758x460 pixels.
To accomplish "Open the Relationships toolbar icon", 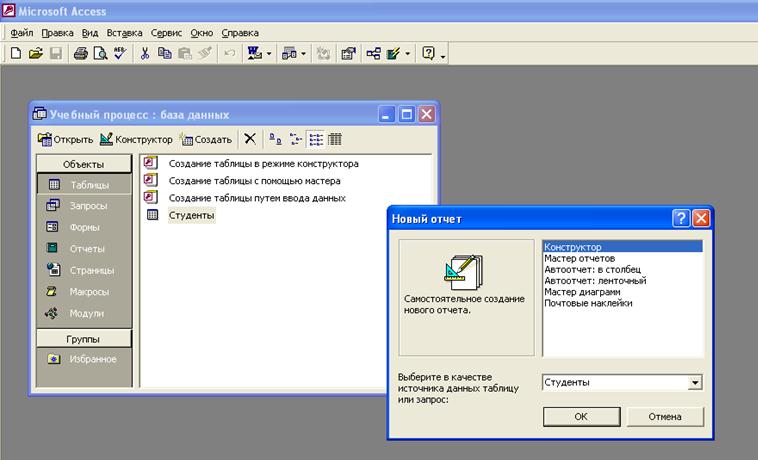I will (373, 53).
